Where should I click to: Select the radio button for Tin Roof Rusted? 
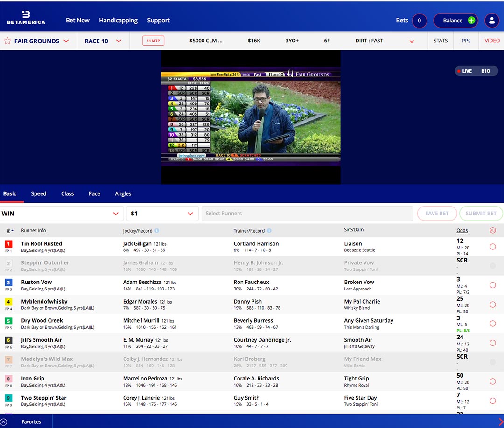click(493, 247)
